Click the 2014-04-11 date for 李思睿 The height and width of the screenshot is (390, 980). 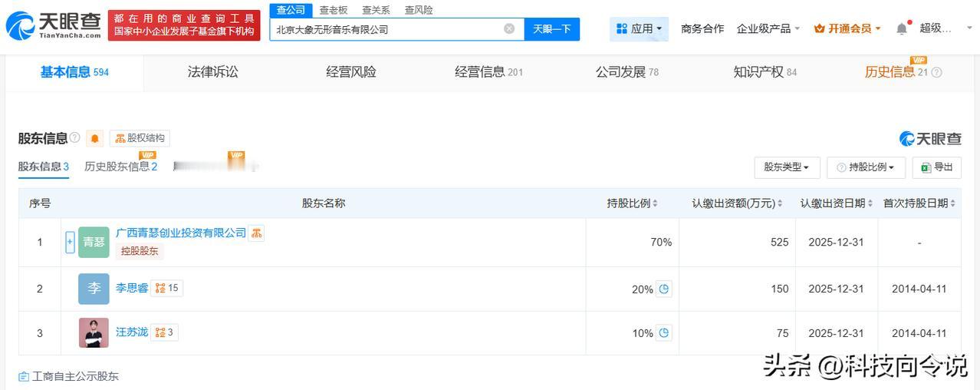click(919, 289)
